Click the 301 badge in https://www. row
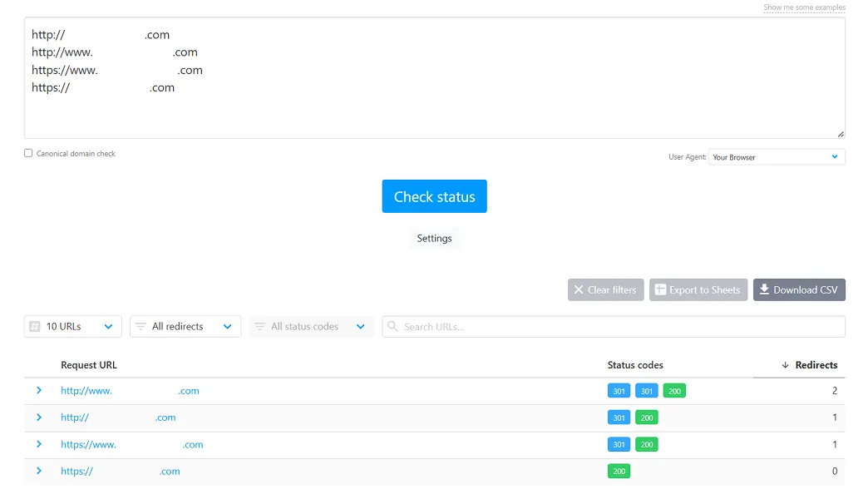The height and width of the screenshot is (499, 868). [619, 444]
